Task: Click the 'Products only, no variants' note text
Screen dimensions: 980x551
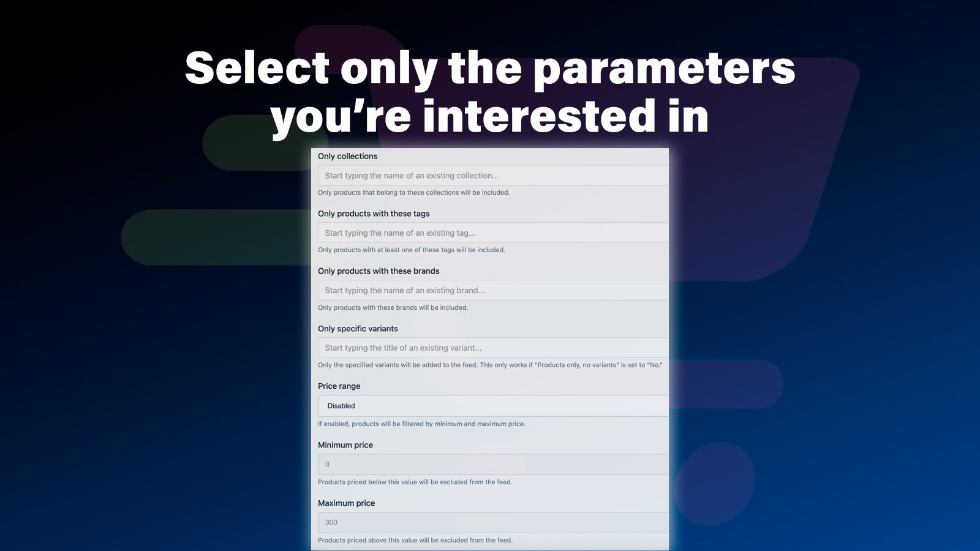Action: coord(490,365)
